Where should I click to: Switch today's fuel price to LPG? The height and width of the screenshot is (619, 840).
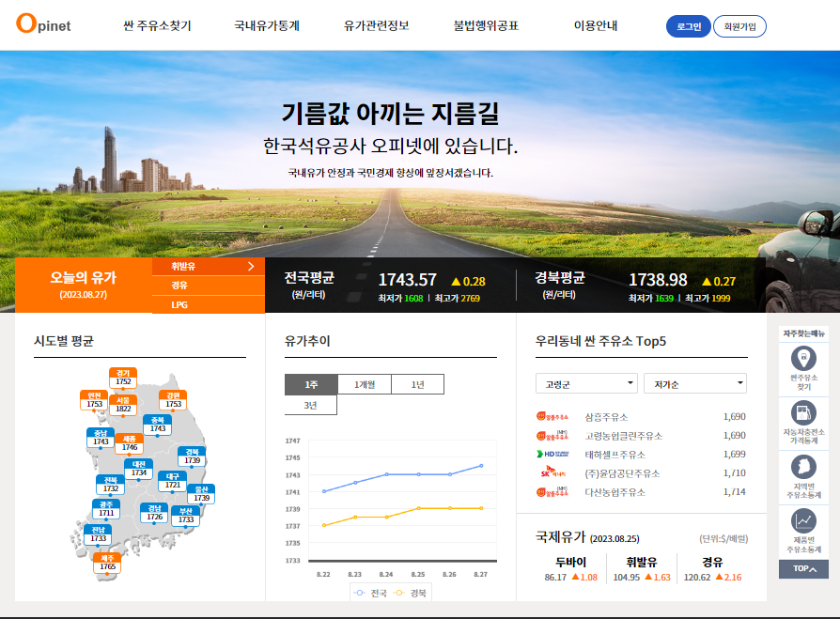point(179,304)
